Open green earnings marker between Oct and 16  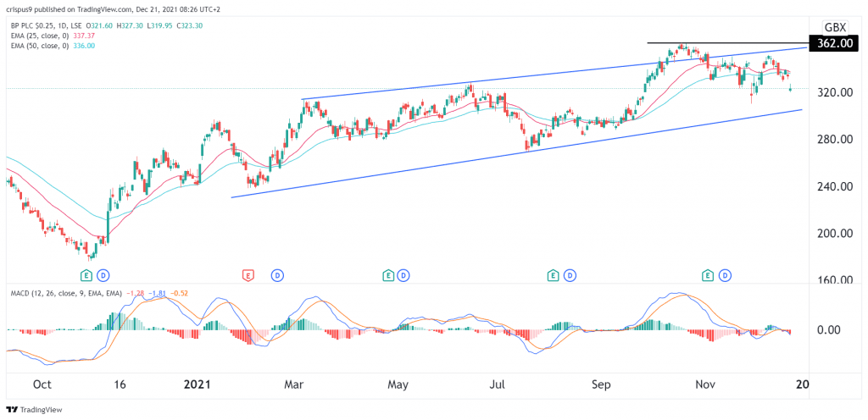tap(86, 274)
